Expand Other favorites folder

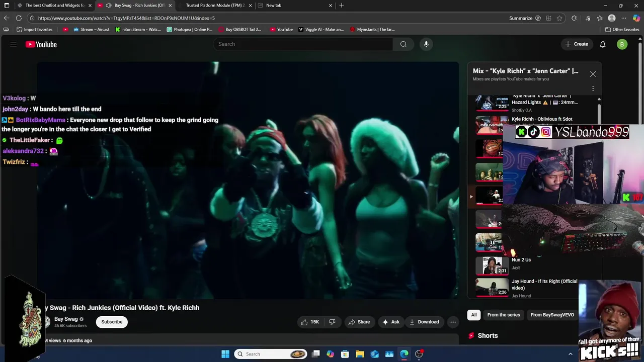coord(622,30)
